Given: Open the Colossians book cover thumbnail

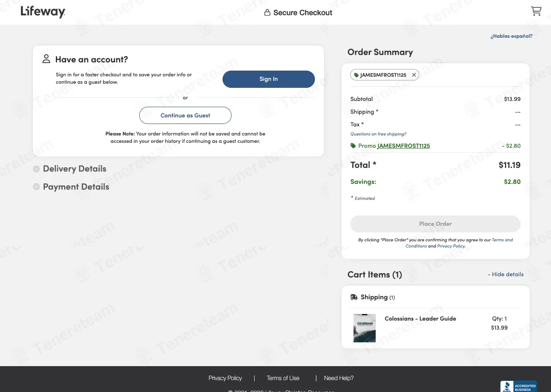Looking at the screenshot, I should click(365, 328).
